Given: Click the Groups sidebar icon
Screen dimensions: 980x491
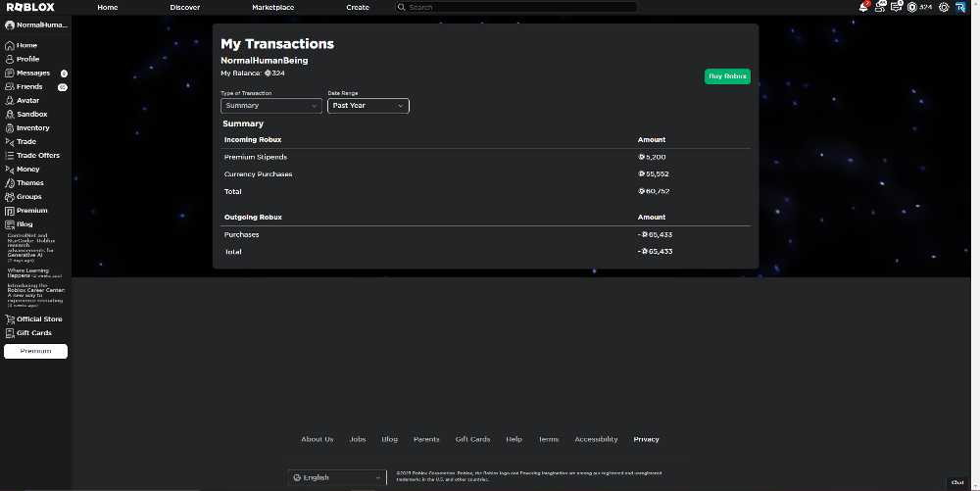Looking at the screenshot, I should pos(10,197).
